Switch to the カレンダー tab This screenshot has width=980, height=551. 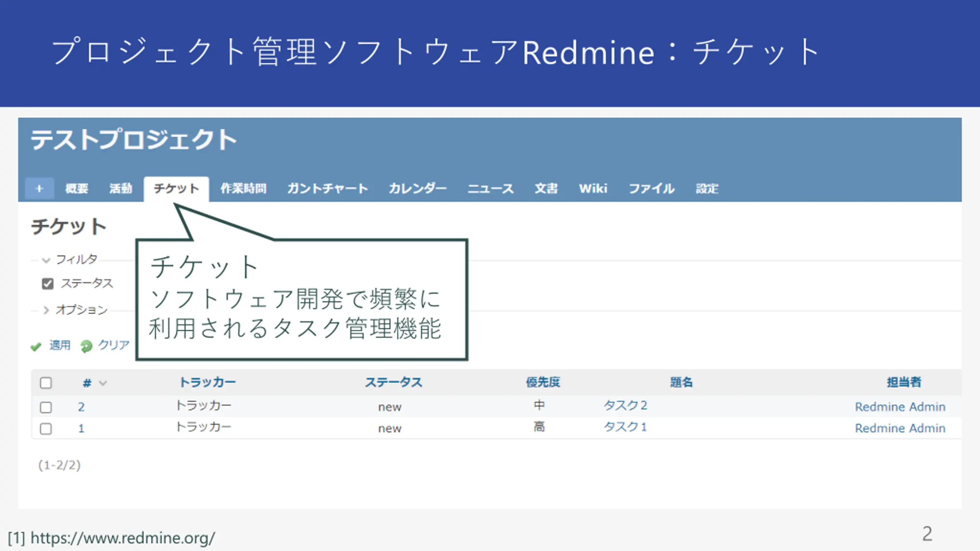(418, 188)
